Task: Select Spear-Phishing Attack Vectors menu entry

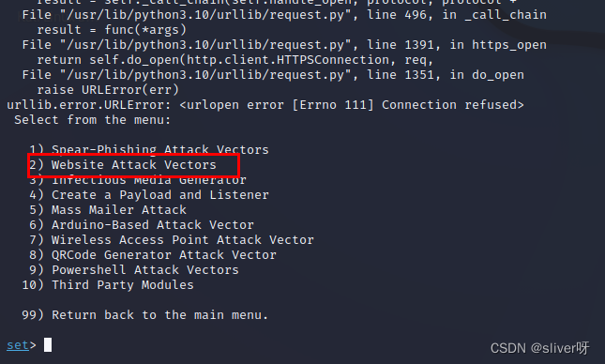Action: tap(149, 150)
